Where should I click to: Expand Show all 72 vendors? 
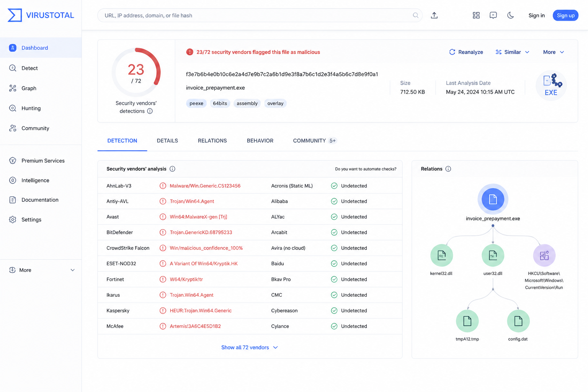point(250,348)
